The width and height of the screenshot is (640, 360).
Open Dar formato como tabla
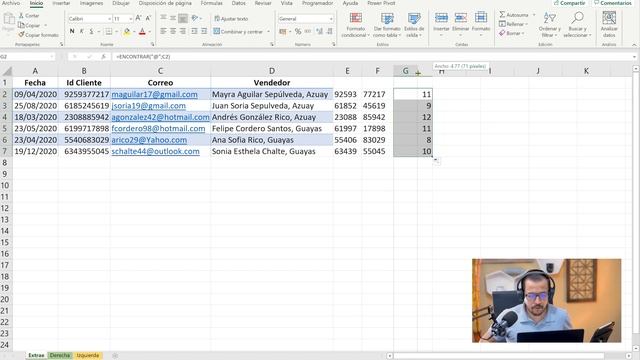point(387,24)
